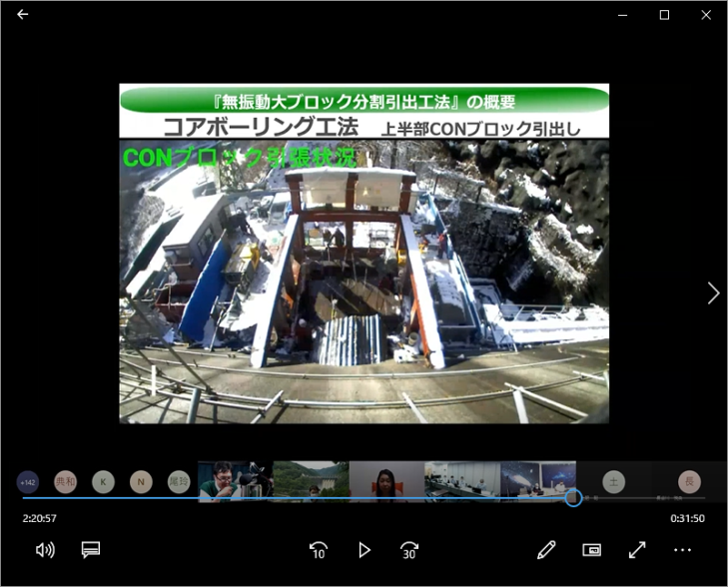Click the seek bar playhead handle

tap(573, 497)
